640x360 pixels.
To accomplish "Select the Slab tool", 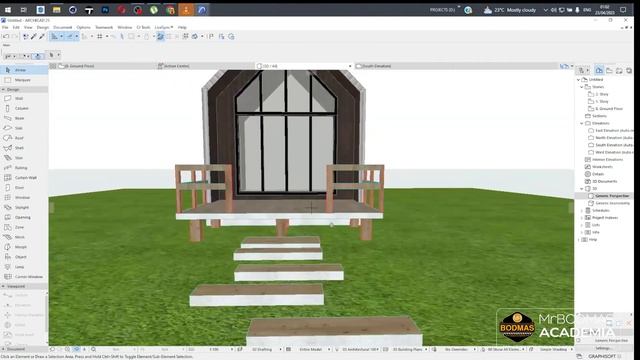I will (24, 128).
